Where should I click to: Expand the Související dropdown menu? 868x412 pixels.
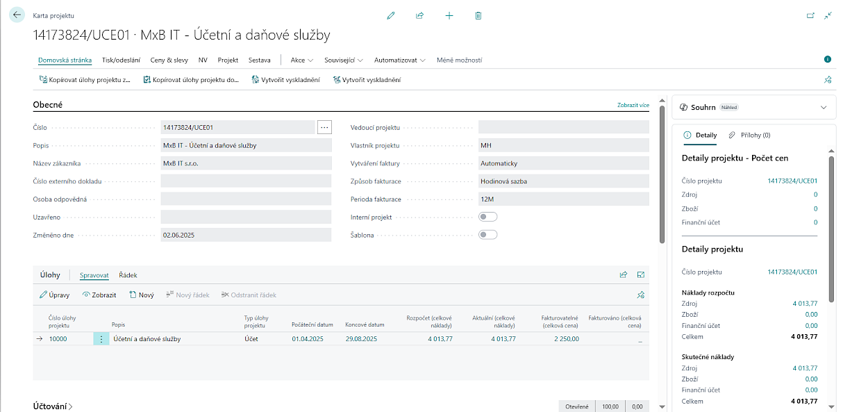344,60
